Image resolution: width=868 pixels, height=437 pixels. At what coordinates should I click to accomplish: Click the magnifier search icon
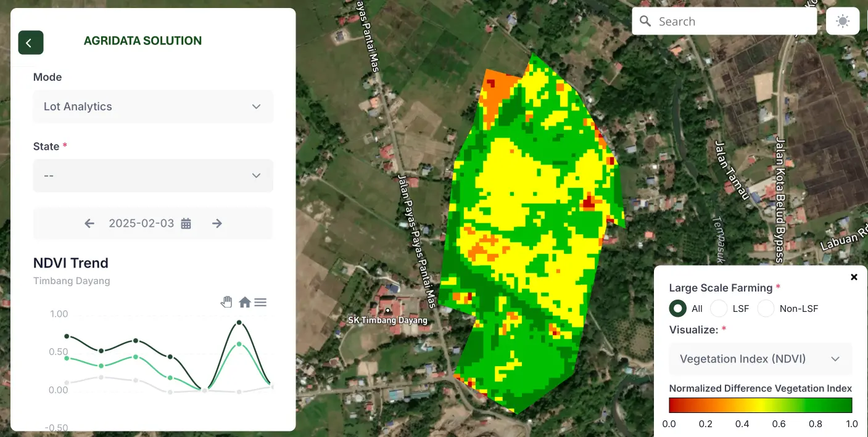pyautogui.click(x=645, y=22)
